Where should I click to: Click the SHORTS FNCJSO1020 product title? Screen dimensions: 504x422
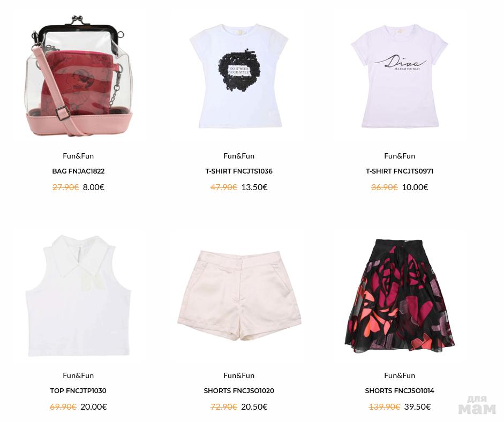click(239, 391)
